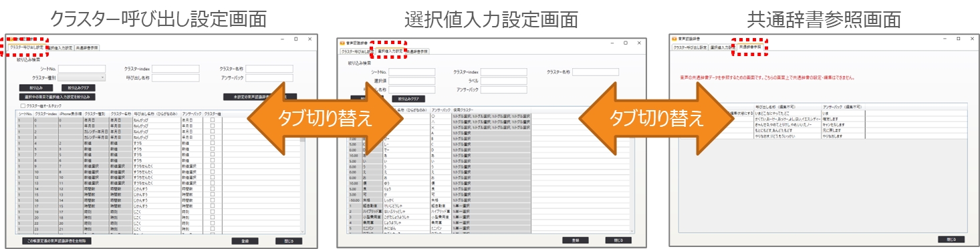Check the クラスター値 box in the first table row
The height and width of the screenshot is (249, 980).
pyautogui.click(x=213, y=120)
